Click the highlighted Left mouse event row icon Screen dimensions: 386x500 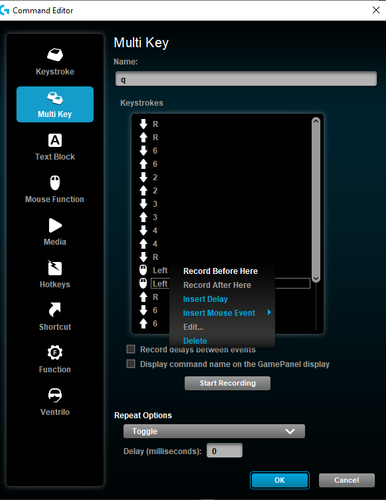coord(143,284)
